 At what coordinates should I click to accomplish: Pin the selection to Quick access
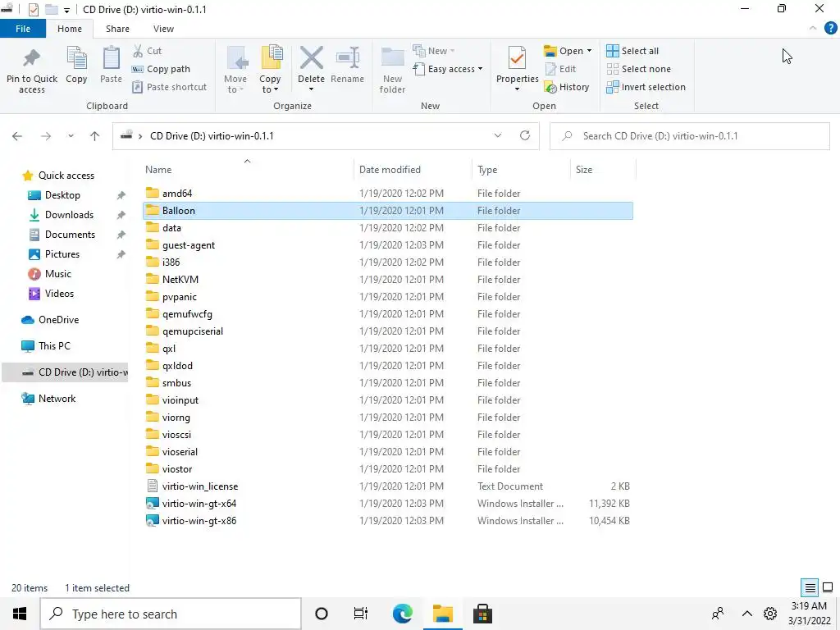[32, 71]
